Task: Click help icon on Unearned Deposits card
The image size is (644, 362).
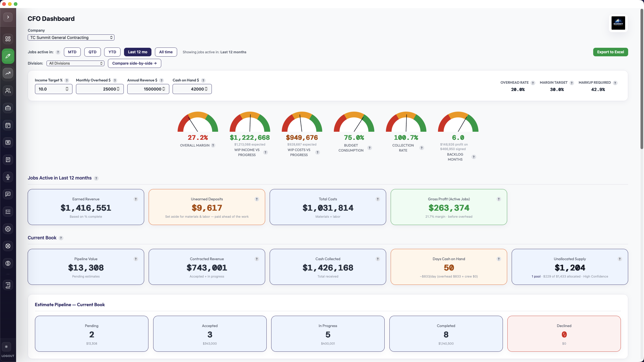Action: (x=257, y=199)
